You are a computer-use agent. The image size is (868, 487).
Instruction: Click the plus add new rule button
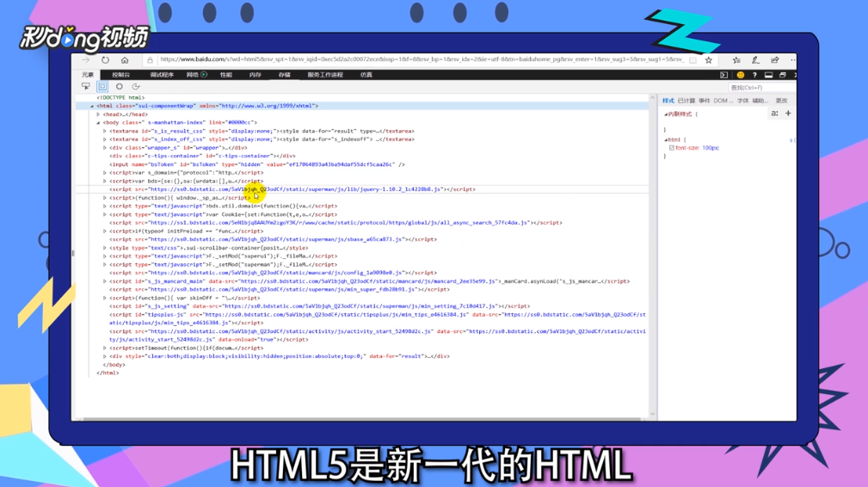[788, 114]
